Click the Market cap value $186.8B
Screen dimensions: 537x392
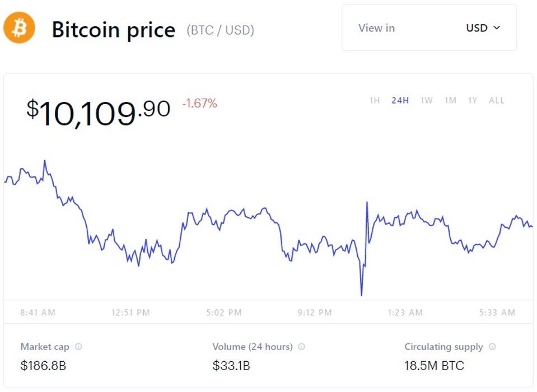[x=43, y=365]
